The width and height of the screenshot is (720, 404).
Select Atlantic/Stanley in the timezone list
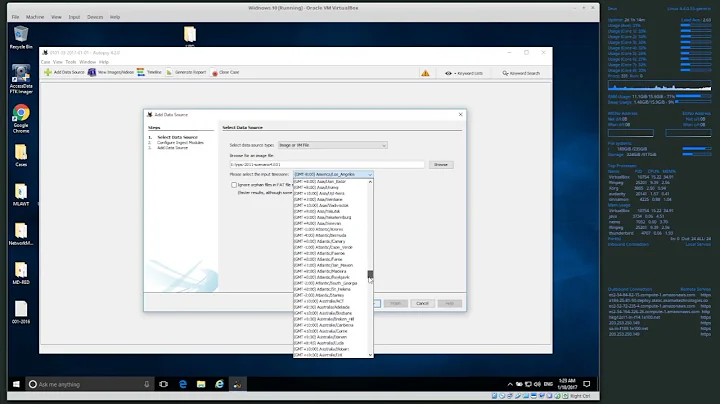pyautogui.click(x=330, y=295)
